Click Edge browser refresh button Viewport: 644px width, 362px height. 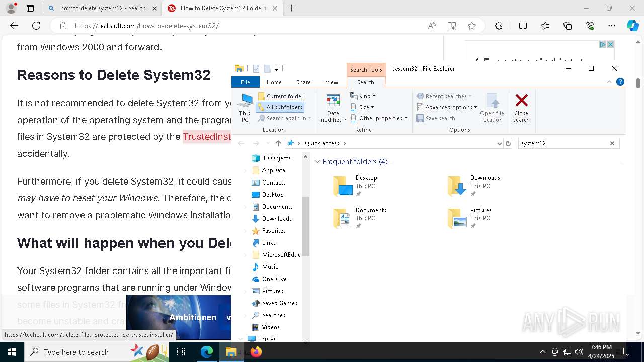point(36,26)
